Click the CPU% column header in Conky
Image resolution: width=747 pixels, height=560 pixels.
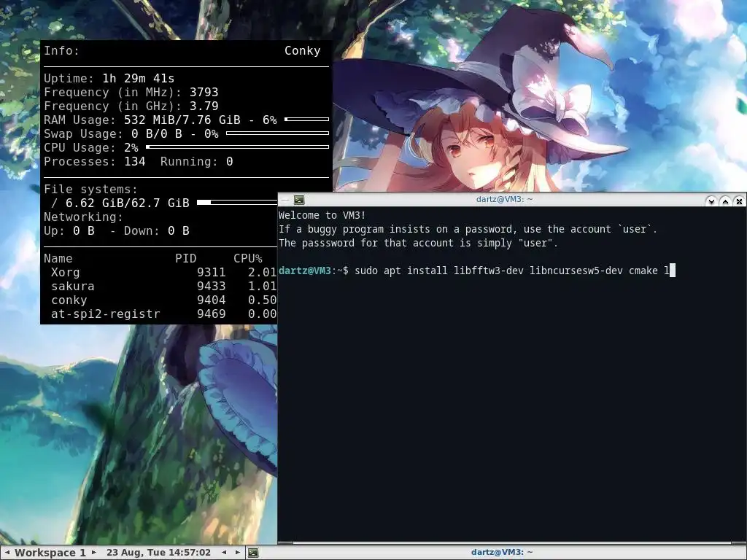tap(248, 259)
